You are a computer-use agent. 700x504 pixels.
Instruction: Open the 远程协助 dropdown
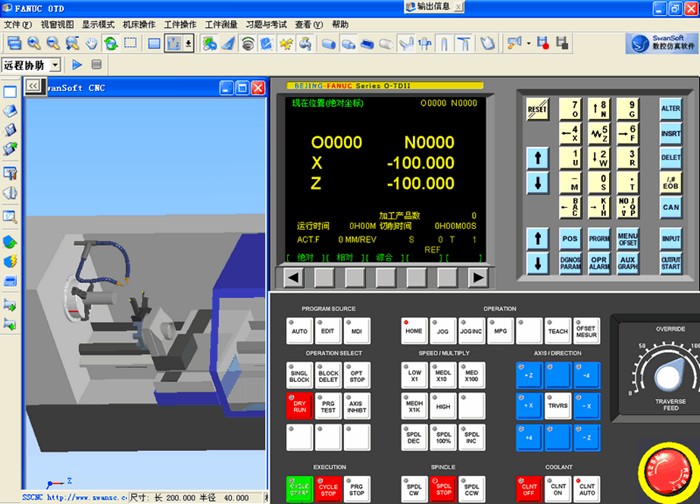[x=55, y=65]
